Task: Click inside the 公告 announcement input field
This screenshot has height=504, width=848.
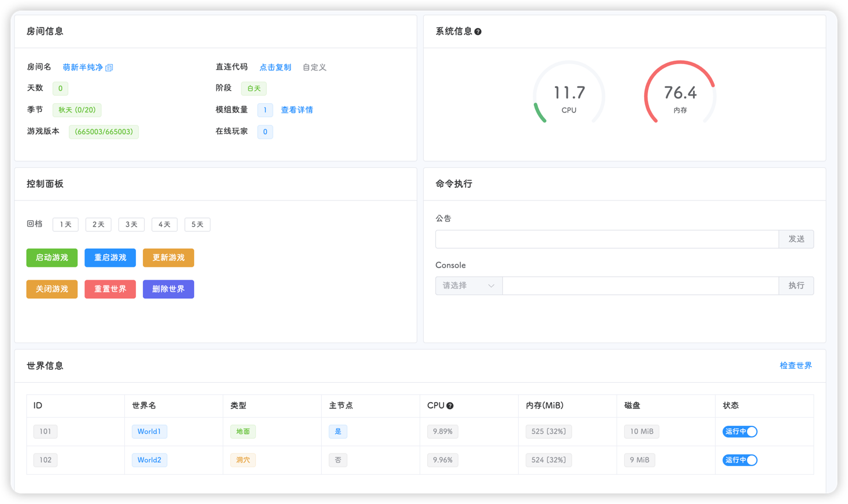Action: pos(606,239)
